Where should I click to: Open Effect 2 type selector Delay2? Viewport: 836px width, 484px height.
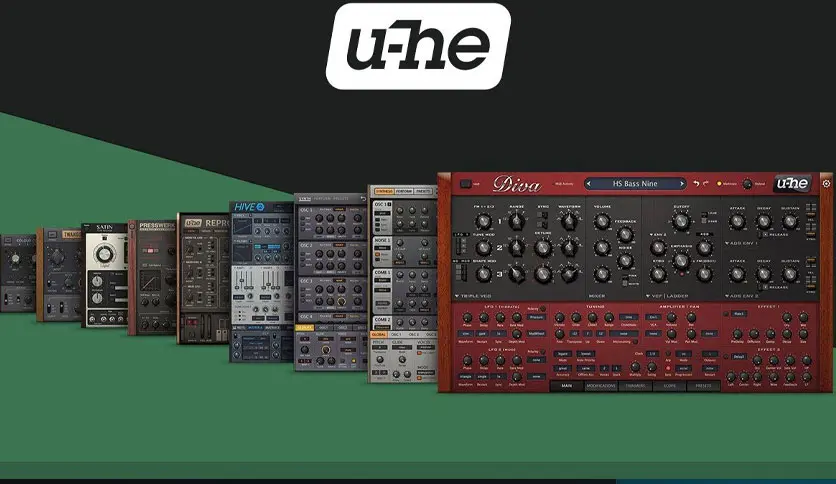(739, 357)
